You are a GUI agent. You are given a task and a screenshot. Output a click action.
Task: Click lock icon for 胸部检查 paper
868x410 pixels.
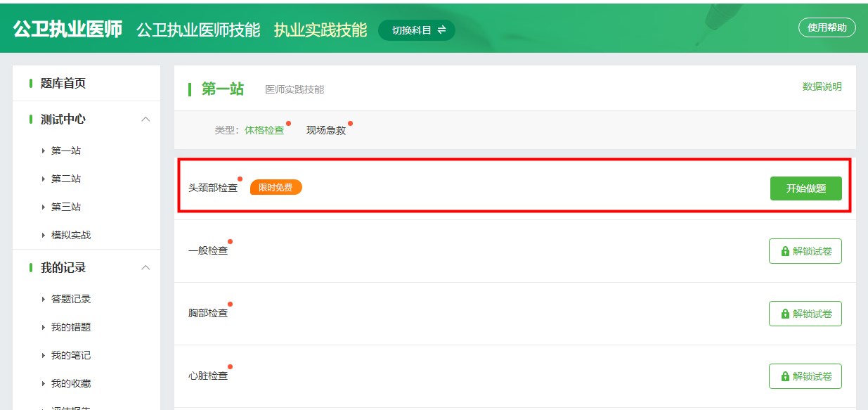pos(785,314)
